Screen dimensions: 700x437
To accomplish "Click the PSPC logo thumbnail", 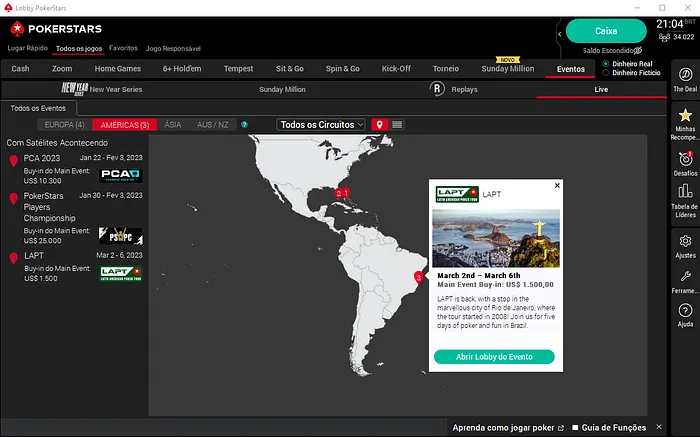I will (x=121, y=236).
